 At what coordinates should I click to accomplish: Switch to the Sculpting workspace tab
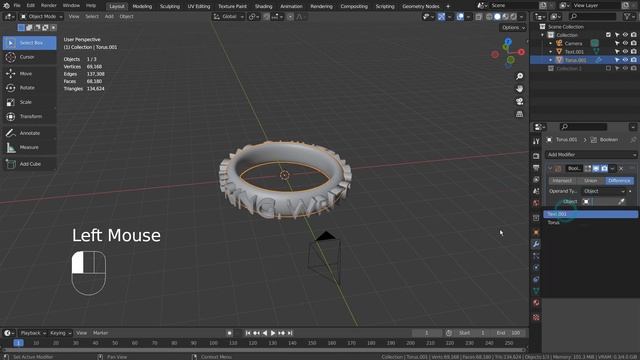tap(169, 6)
